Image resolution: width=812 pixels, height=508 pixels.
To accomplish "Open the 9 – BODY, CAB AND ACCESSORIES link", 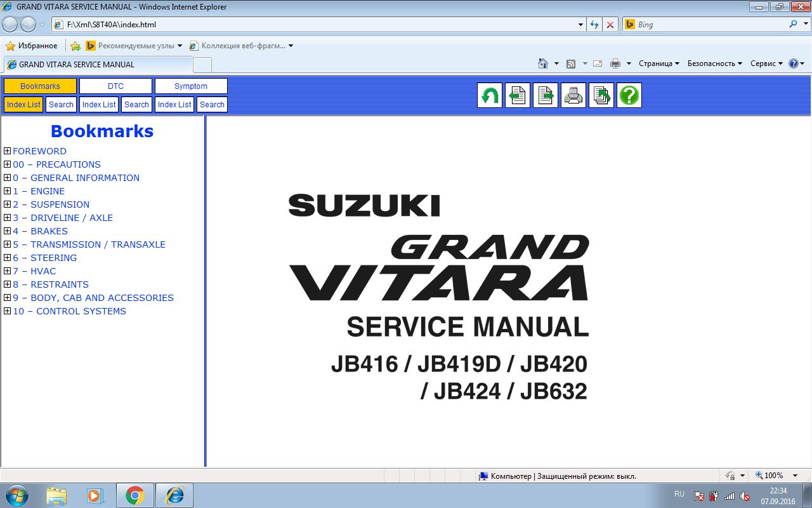I will coord(93,298).
